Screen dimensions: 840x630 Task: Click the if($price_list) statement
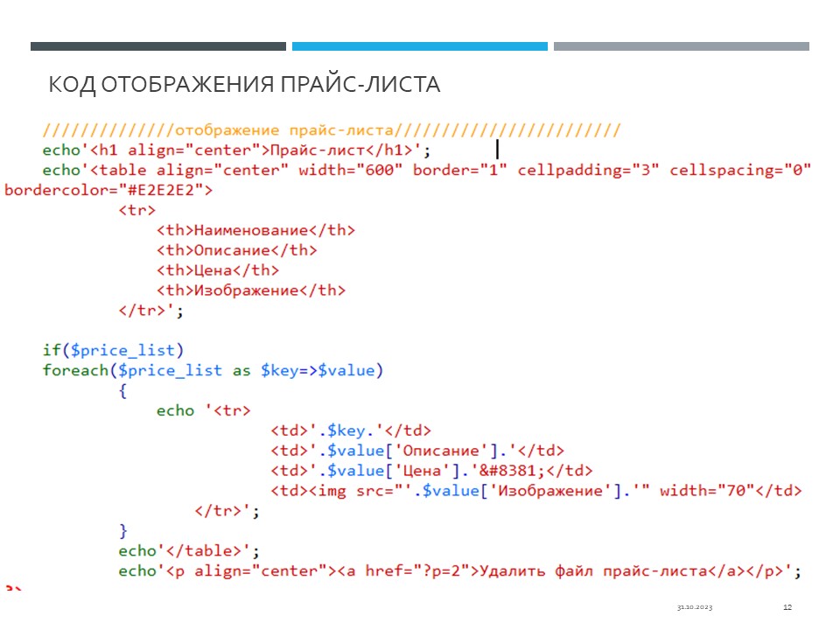coord(114,350)
